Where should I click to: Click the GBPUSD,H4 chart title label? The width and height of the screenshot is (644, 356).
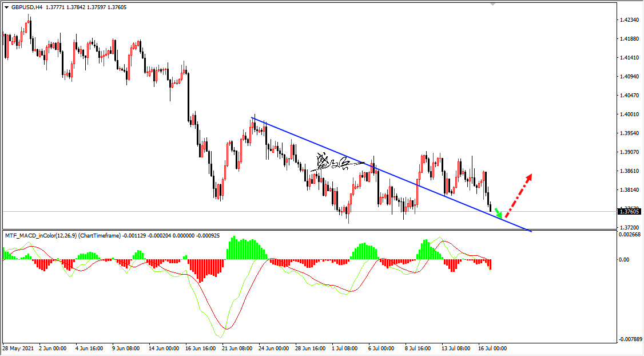[x=27, y=7]
